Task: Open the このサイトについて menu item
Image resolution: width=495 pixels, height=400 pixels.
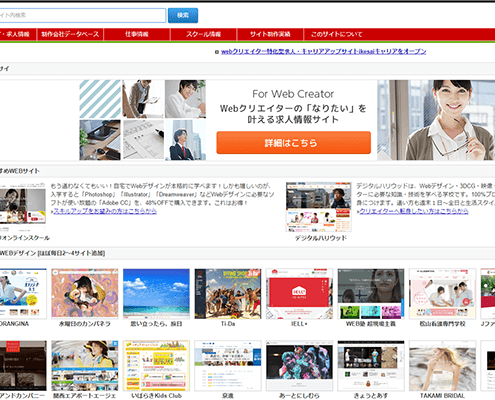Action: point(336,34)
